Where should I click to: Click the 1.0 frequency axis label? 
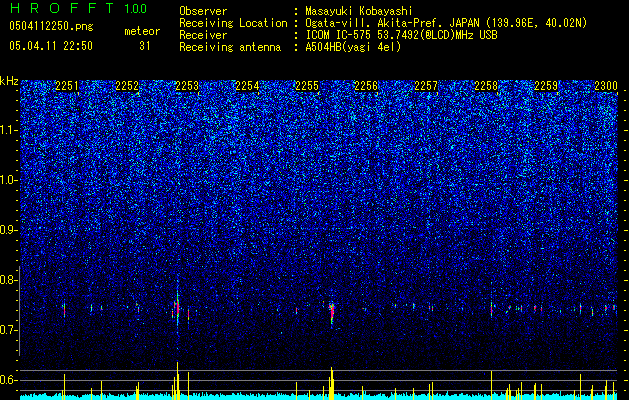[8, 180]
